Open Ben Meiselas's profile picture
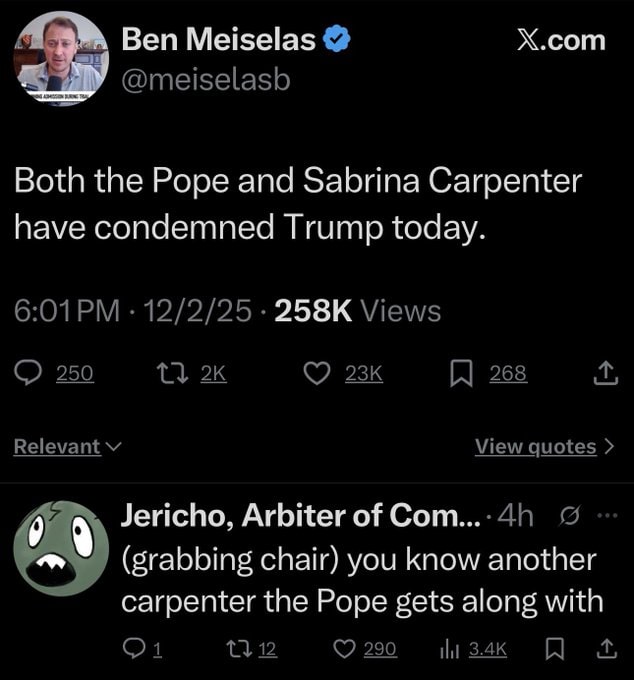This screenshot has width=634, height=680. point(59,57)
